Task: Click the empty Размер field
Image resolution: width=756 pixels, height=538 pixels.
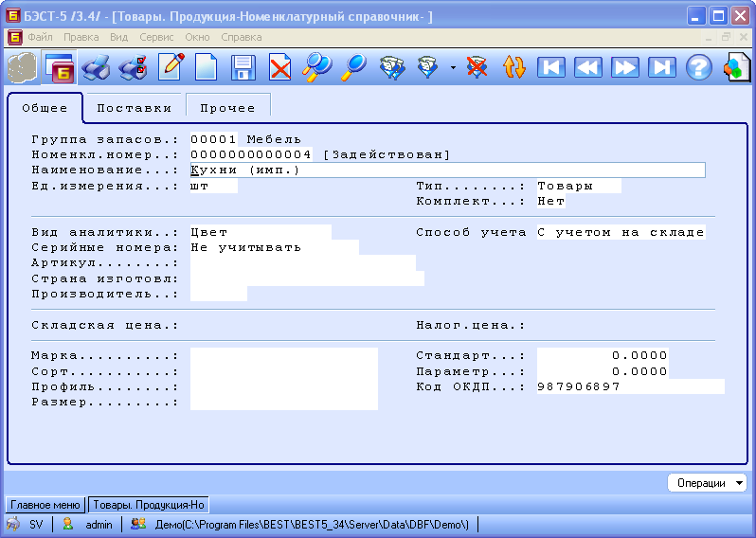Action: click(x=284, y=402)
